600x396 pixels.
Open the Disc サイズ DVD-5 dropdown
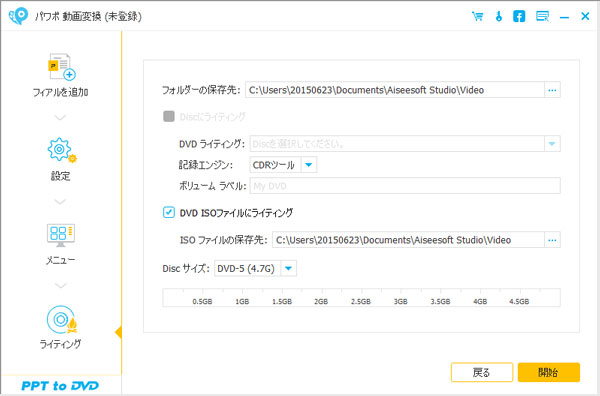(289, 269)
